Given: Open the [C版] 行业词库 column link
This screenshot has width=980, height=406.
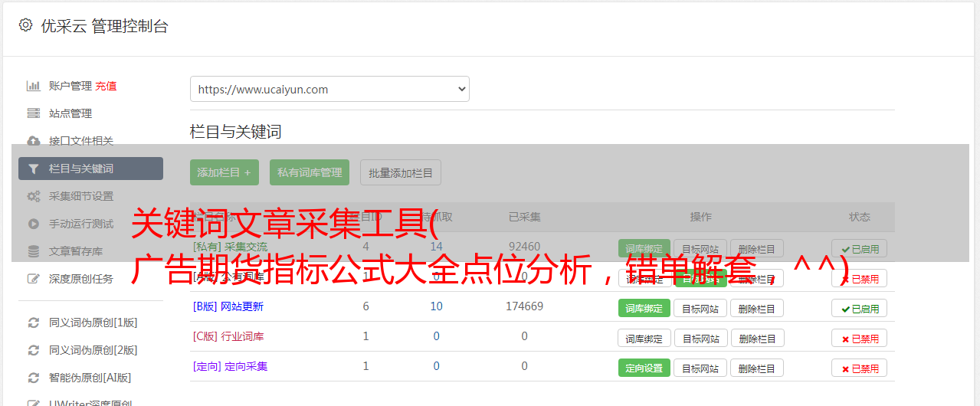Looking at the screenshot, I should 228,336.
